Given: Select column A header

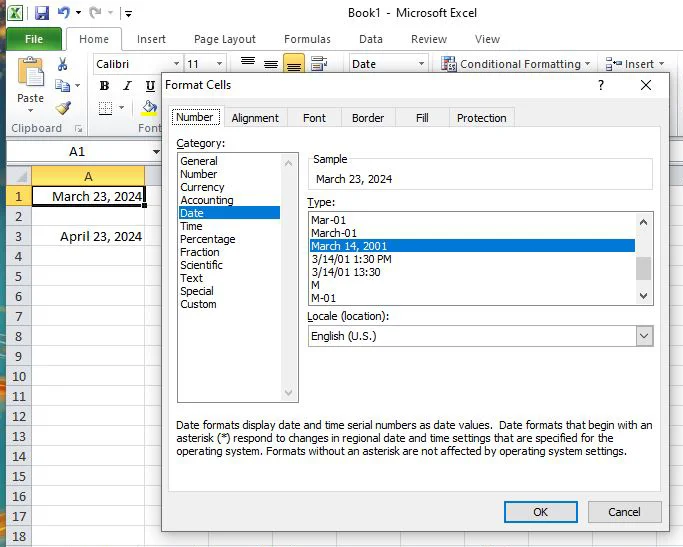Looking at the screenshot, I should click(x=88, y=176).
